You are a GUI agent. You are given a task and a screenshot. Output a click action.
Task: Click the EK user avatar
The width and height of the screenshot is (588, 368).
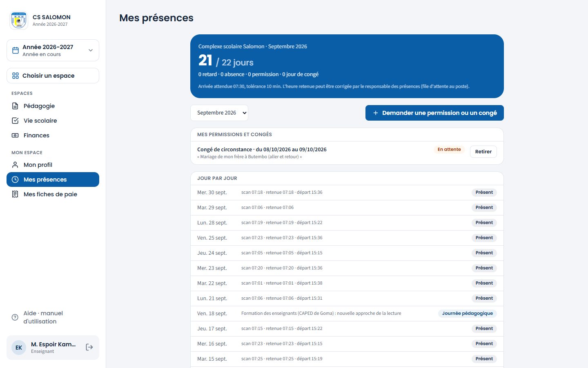(19, 348)
